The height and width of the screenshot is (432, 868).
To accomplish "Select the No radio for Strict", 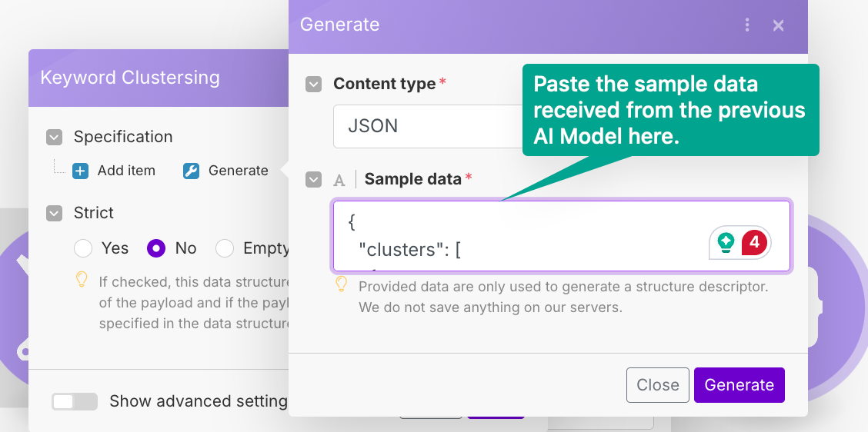I will [156, 248].
